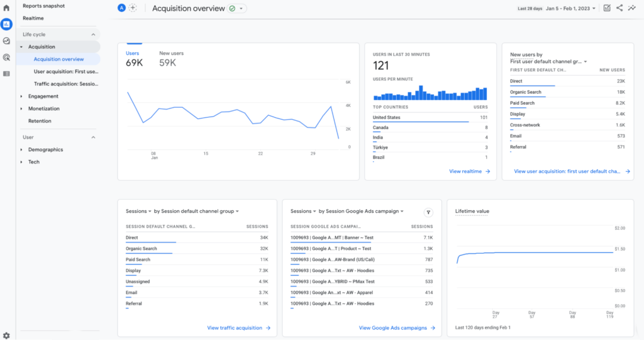
Task: Open Sessions metric dropdown on Google Ads card
Action: (303, 211)
